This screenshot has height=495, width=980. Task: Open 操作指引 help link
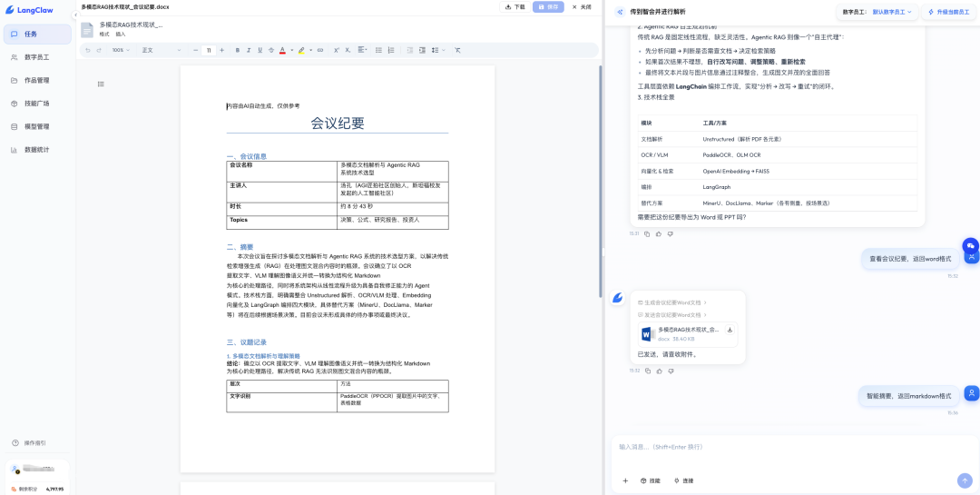click(x=29, y=442)
